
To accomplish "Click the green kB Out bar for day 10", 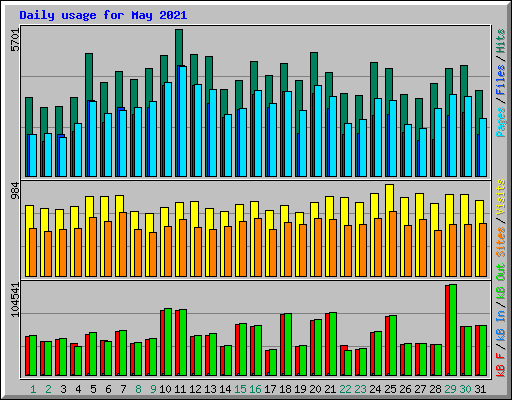I will (168, 342).
